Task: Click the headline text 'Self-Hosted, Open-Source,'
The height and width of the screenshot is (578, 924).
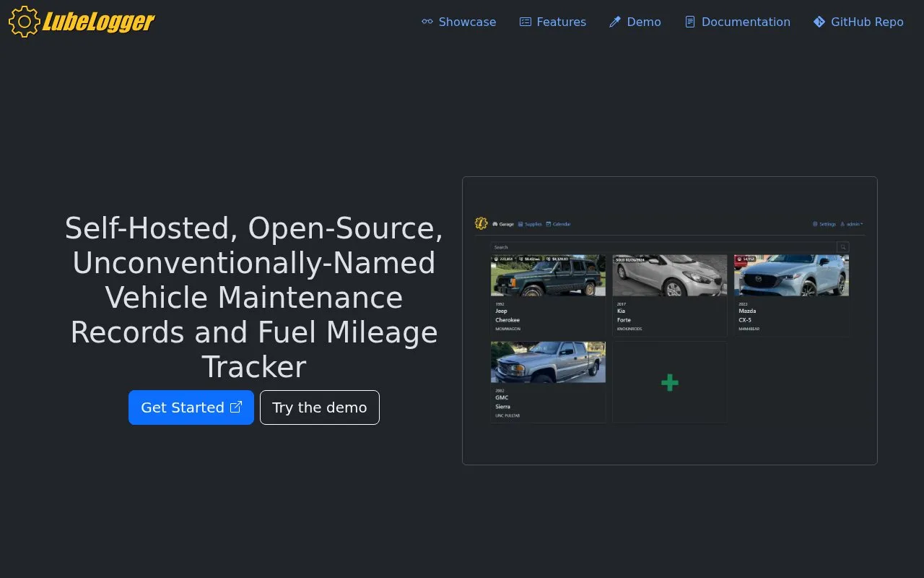Action: [x=254, y=228]
